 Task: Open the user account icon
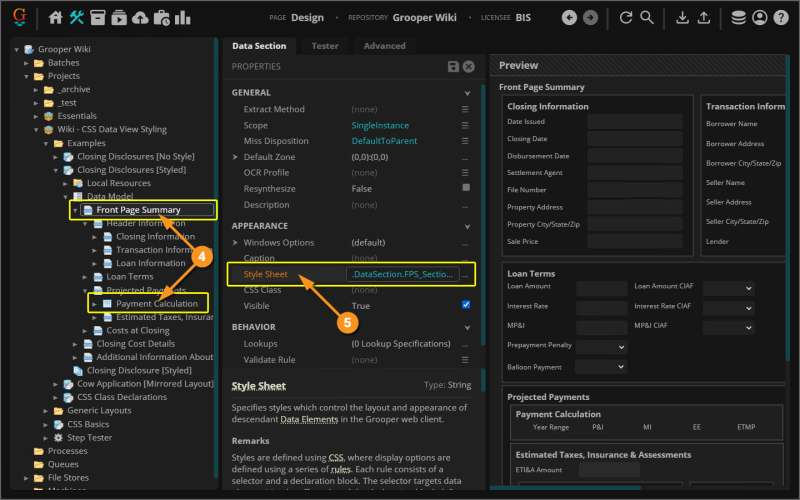coord(760,17)
